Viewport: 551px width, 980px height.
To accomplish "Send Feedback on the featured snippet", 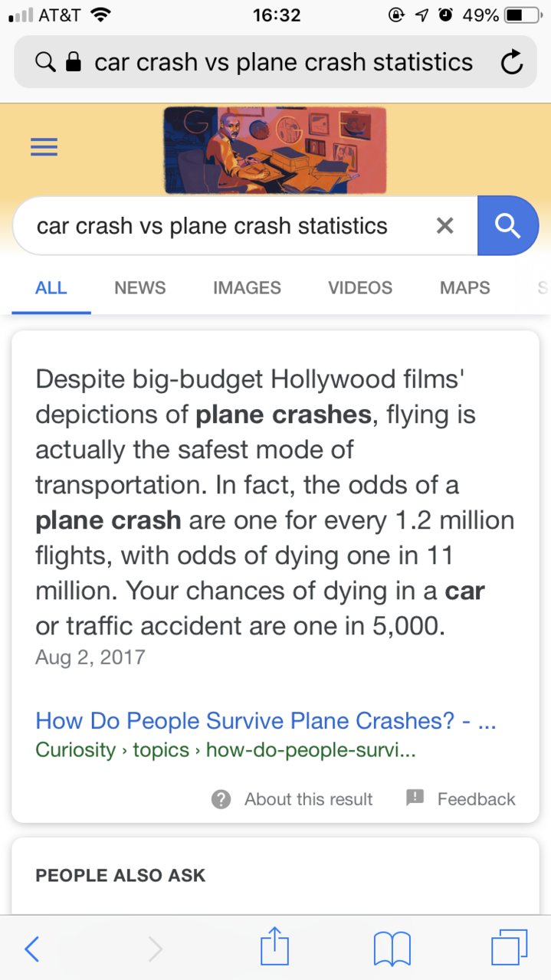I will 461,799.
